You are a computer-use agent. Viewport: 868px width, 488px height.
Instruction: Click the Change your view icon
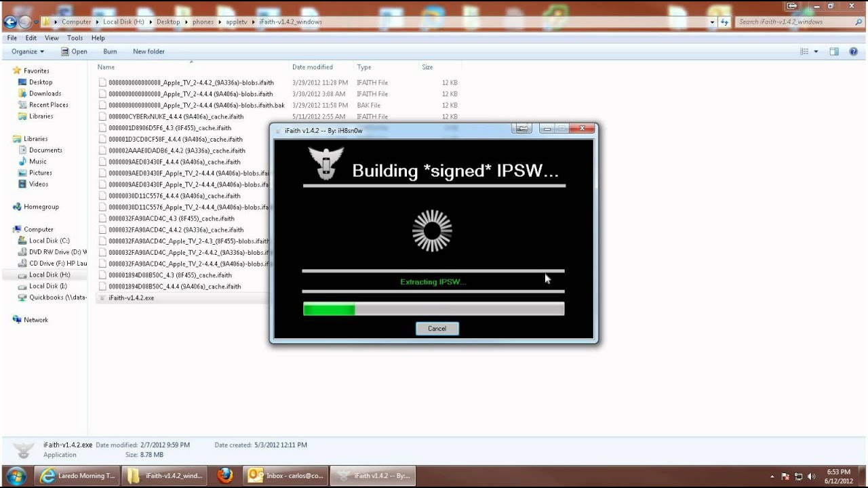[804, 52]
